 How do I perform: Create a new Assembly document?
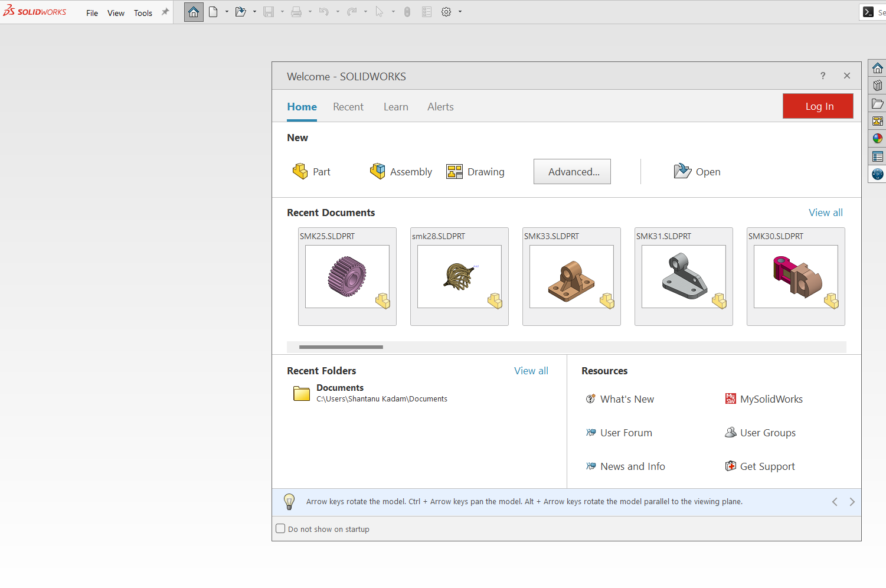(x=401, y=172)
